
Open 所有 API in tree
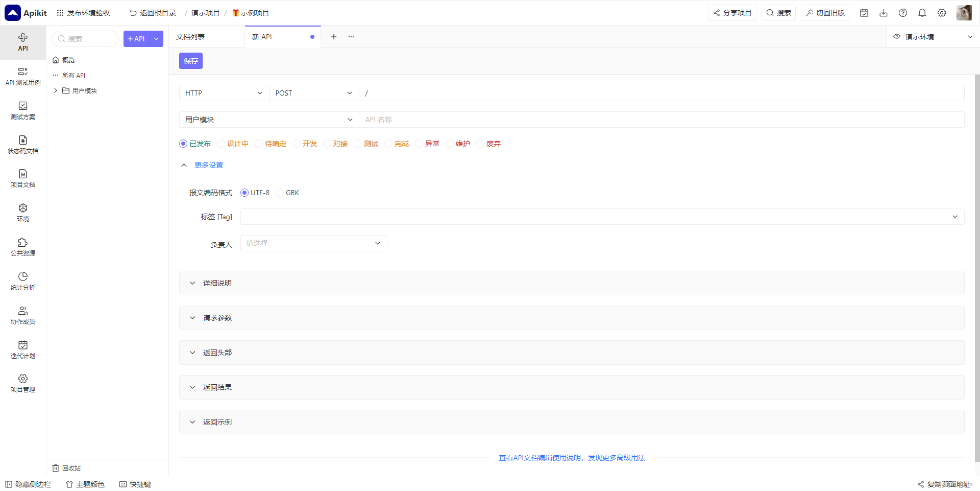pos(69,75)
